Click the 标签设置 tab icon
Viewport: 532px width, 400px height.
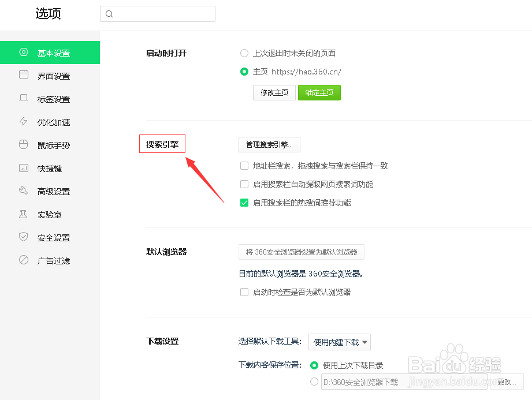(x=24, y=98)
